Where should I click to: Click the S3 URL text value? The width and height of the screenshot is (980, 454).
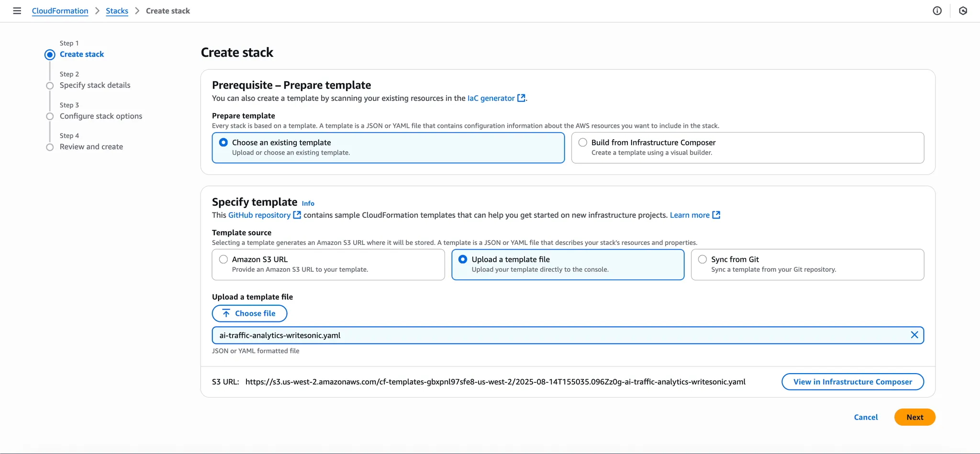(495, 382)
